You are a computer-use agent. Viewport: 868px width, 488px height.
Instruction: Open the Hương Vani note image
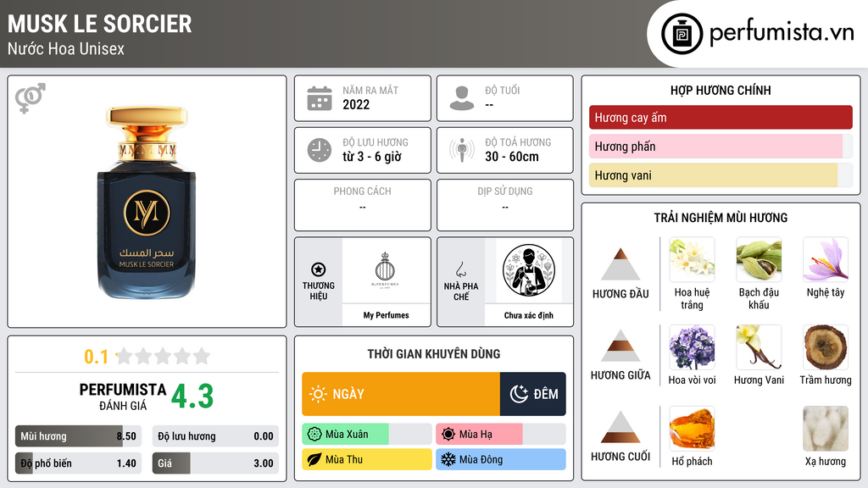[x=759, y=347]
